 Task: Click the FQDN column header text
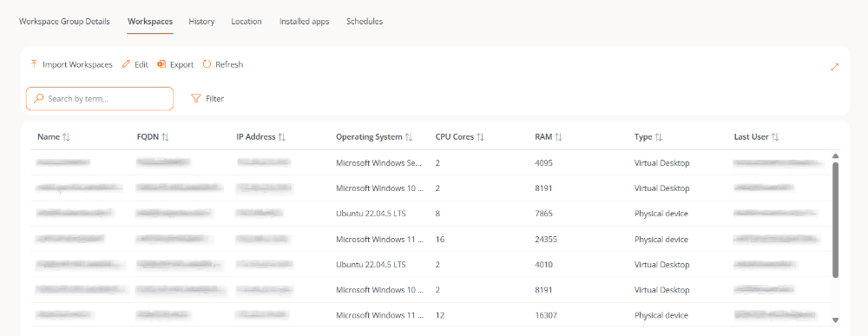click(x=148, y=137)
